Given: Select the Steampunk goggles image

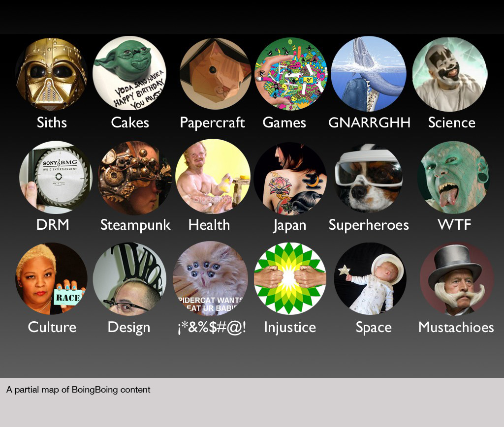Looking at the screenshot, I should [135, 178].
